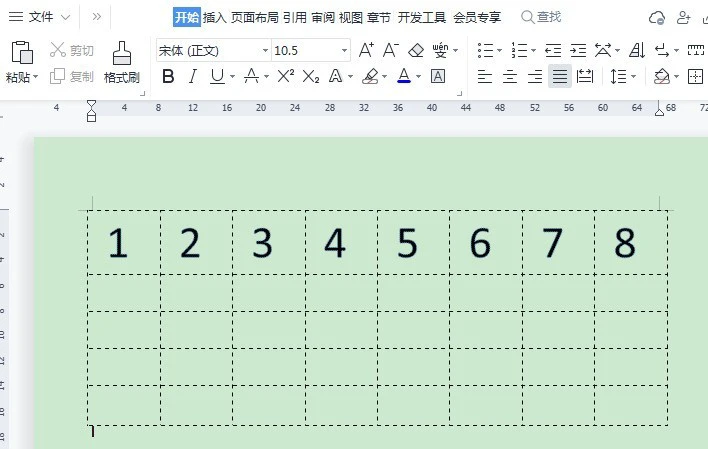
Task: Switch to the 引用 tab
Action: (x=295, y=18)
